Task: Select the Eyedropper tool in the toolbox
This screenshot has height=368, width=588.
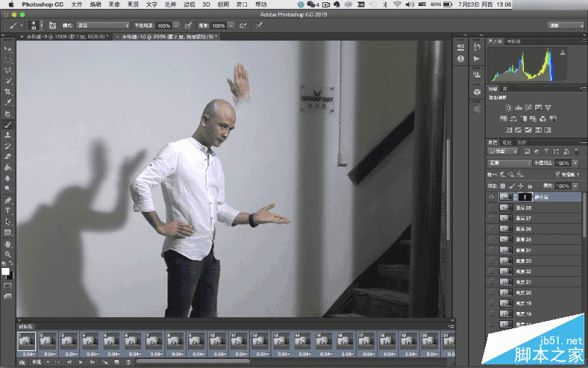Action: tap(8, 102)
